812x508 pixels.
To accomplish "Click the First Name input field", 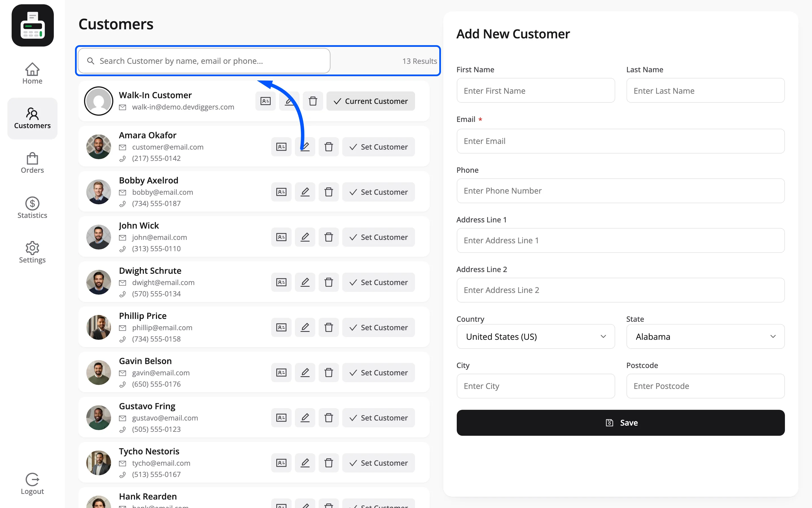I will [535, 91].
